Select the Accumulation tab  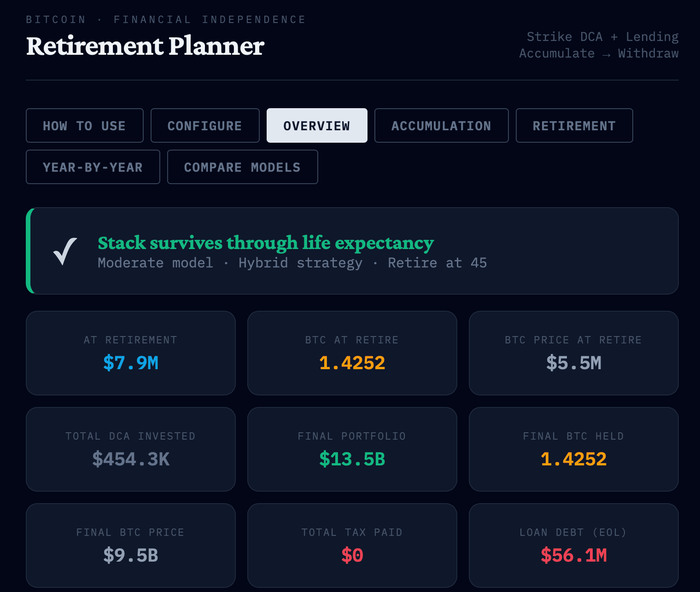pos(441,125)
